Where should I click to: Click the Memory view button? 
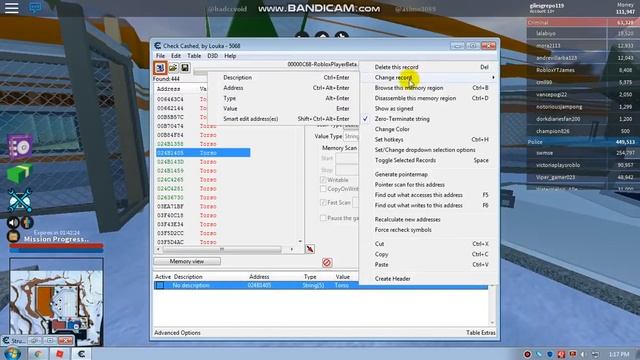pyautogui.click(x=187, y=261)
